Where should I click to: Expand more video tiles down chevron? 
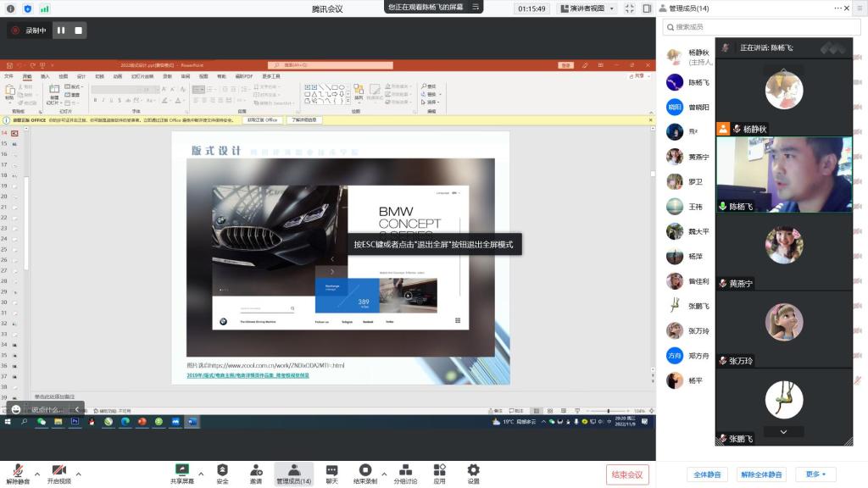coord(783,431)
